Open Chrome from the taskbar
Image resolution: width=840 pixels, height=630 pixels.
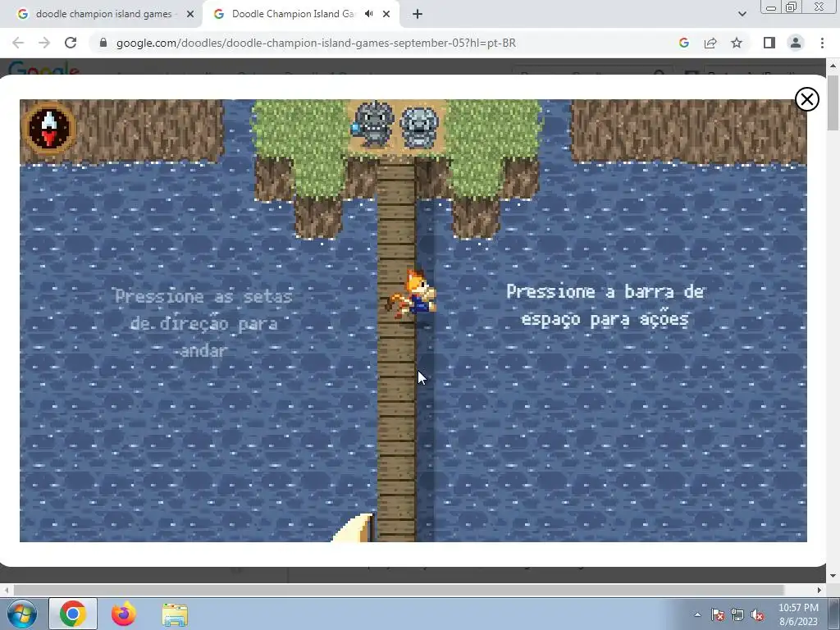[x=73, y=614]
